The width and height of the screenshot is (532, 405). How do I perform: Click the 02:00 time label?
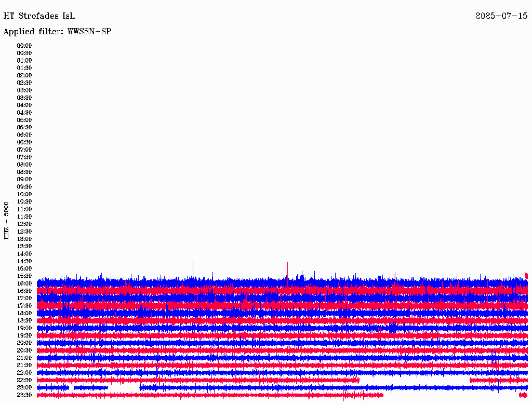(24, 76)
